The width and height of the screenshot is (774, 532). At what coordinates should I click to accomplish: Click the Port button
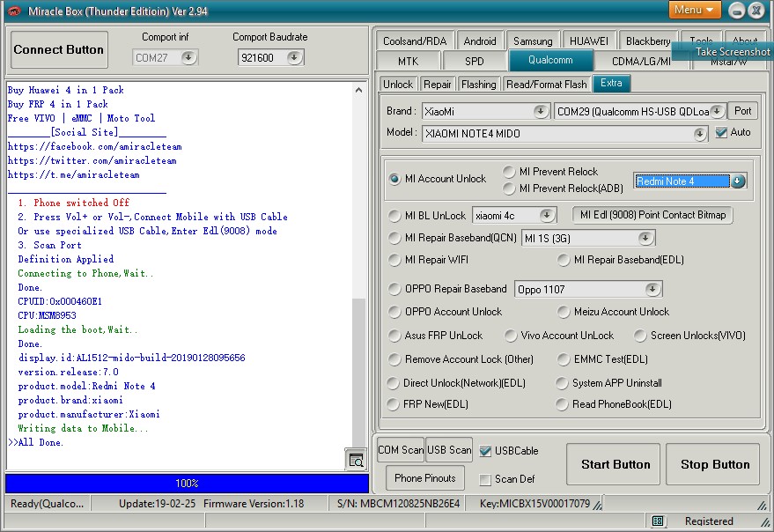(x=742, y=111)
